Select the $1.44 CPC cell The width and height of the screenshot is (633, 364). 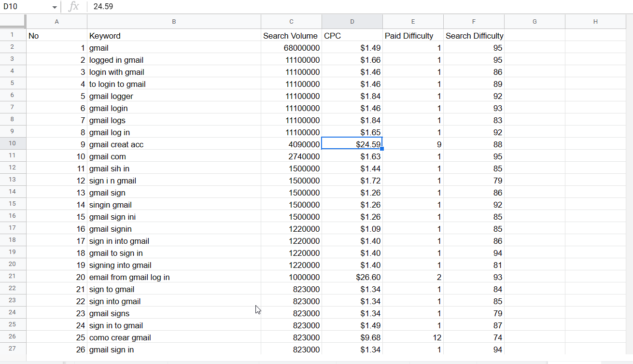pyautogui.click(x=352, y=168)
